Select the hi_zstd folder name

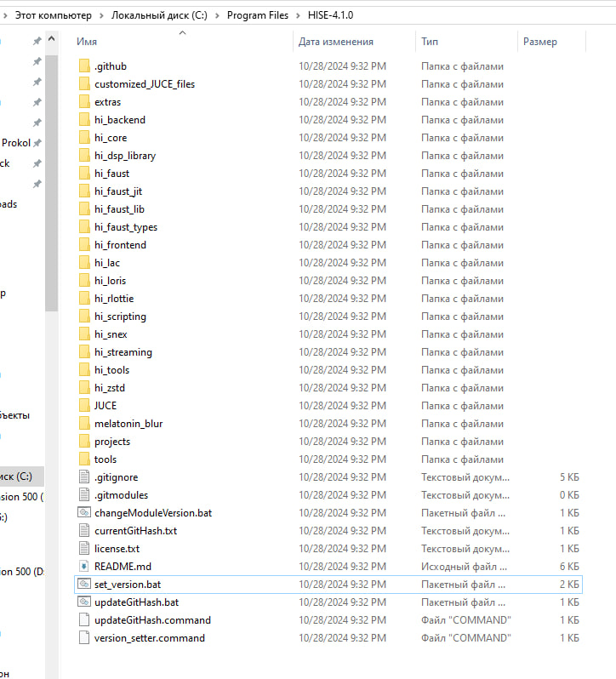(110, 387)
